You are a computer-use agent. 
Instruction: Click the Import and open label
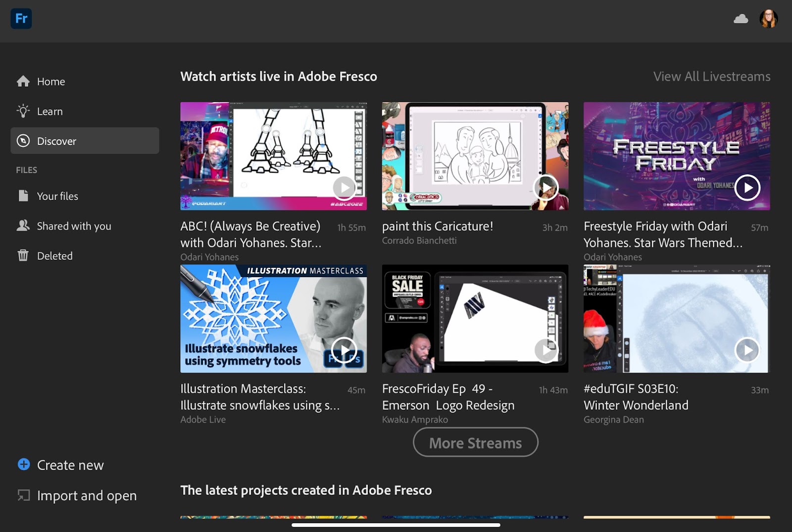click(x=87, y=495)
